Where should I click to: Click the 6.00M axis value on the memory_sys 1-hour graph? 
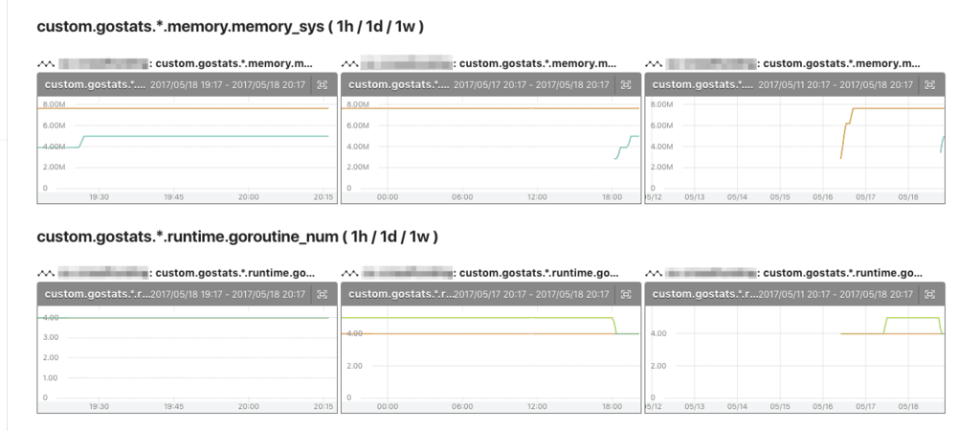[x=54, y=125]
